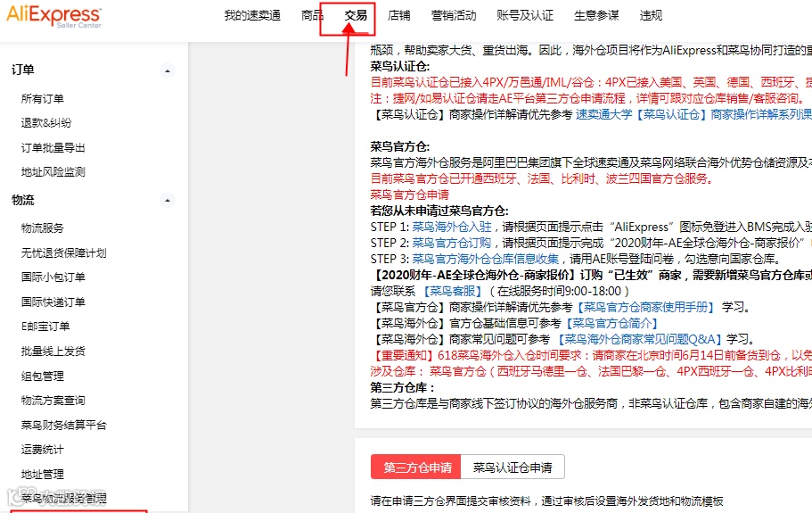The height and width of the screenshot is (513, 812).
Task: Open 菜鸟官方海外仓仓库信息收集 link
Action: (x=485, y=259)
